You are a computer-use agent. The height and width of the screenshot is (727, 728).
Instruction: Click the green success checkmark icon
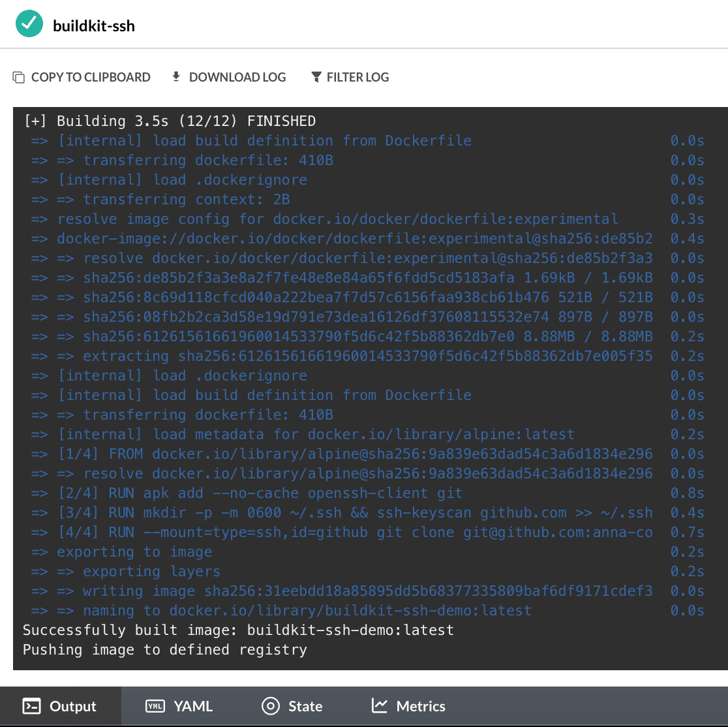click(29, 23)
